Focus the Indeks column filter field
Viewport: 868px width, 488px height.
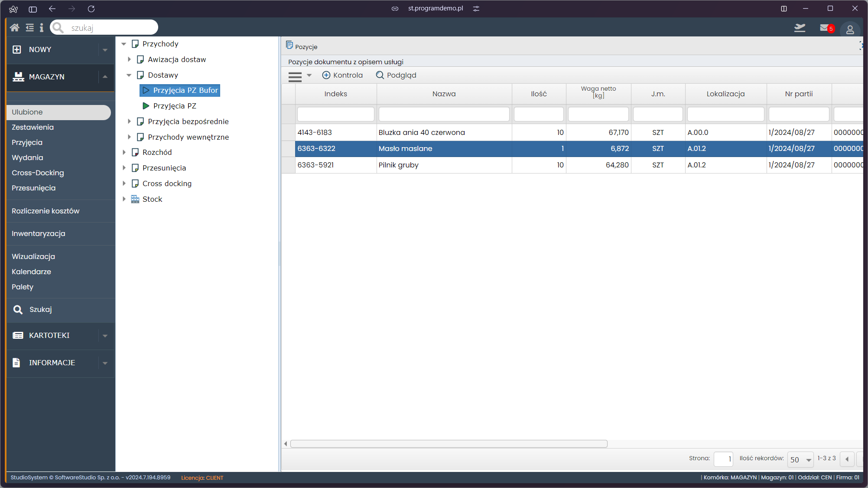(336, 114)
